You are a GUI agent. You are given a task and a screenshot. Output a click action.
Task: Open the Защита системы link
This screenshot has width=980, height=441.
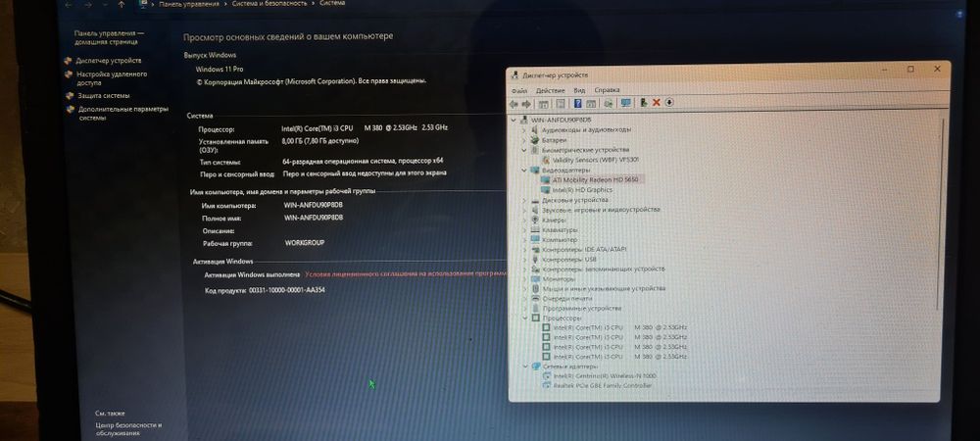[x=104, y=96]
